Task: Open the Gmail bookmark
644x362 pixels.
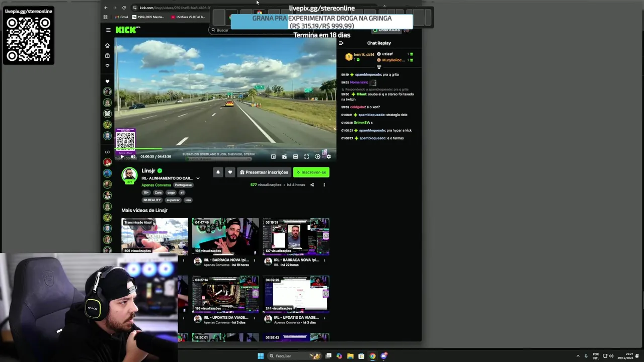Action: coord(121,17)
